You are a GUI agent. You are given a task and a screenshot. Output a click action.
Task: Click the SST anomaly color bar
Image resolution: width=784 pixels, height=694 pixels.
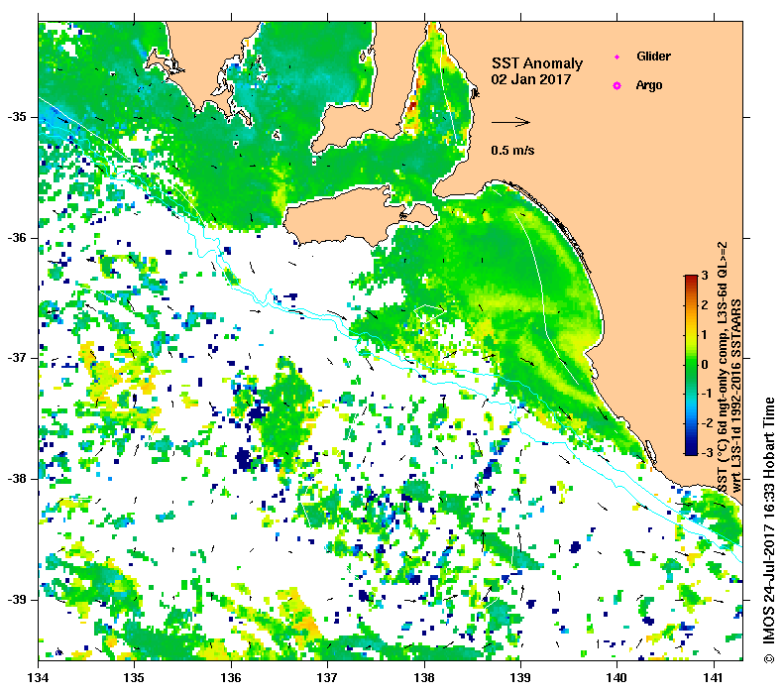(691, 365)
